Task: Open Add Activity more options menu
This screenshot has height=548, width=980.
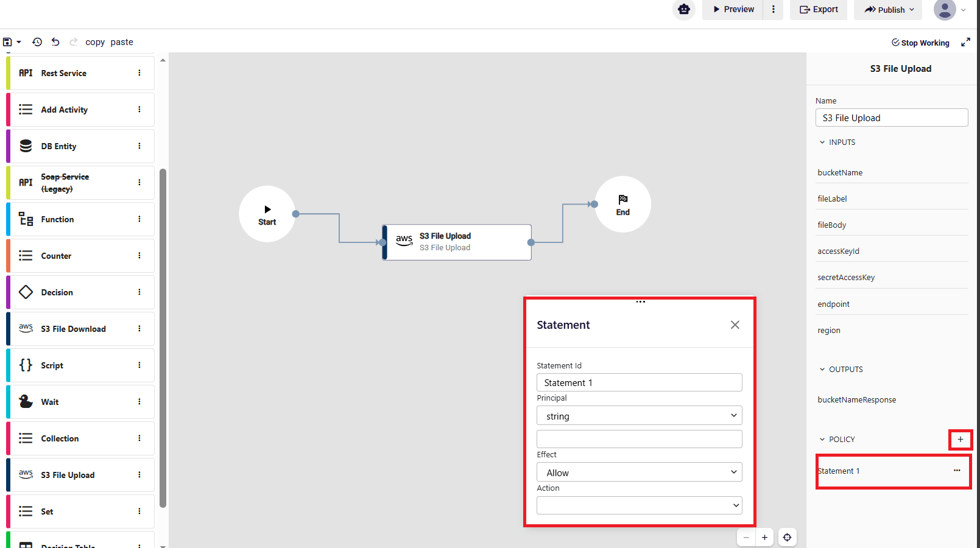Action: (x=139, y=110)
